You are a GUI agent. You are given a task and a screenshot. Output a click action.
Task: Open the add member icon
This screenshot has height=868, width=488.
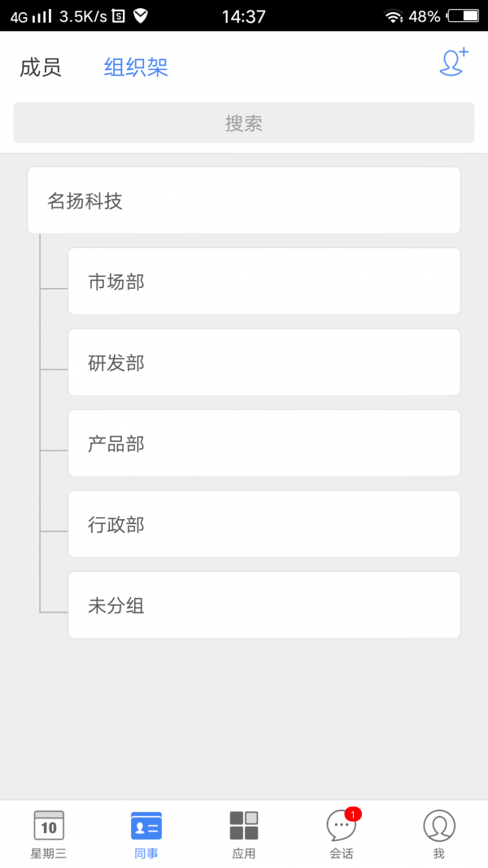tap(453, 63)
